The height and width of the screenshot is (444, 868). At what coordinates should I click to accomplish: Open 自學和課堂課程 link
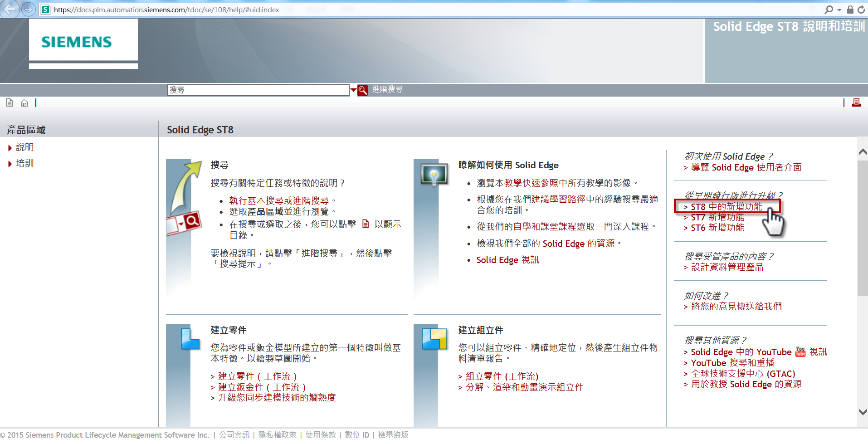545,226
